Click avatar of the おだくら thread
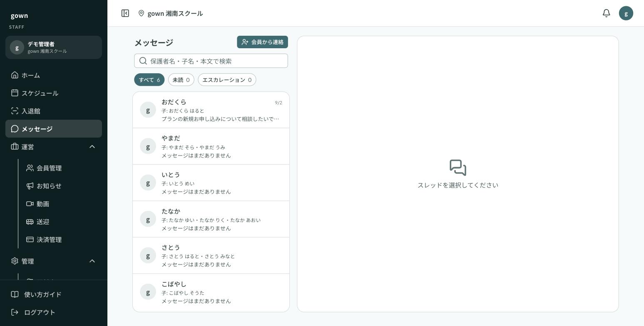The image size is (644, 326). click(x=148, y=110)
